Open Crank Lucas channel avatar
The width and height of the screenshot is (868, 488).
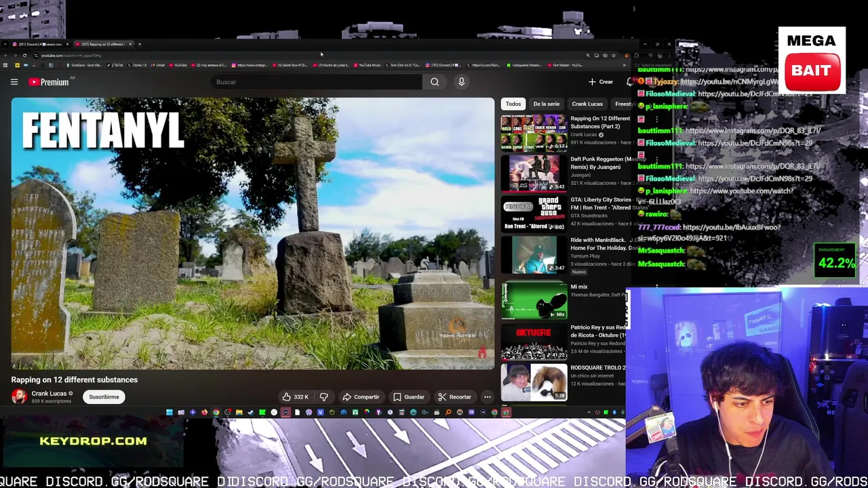19,396
